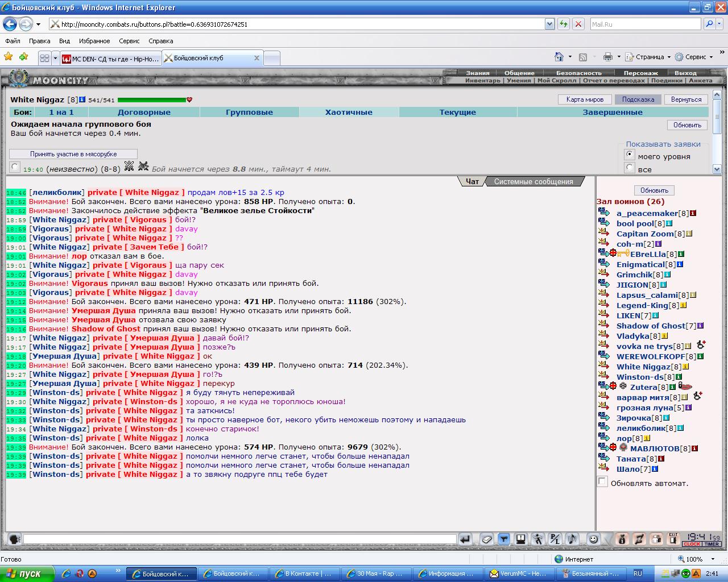Click the CLOCK TIMER widget

pos(702,539)
